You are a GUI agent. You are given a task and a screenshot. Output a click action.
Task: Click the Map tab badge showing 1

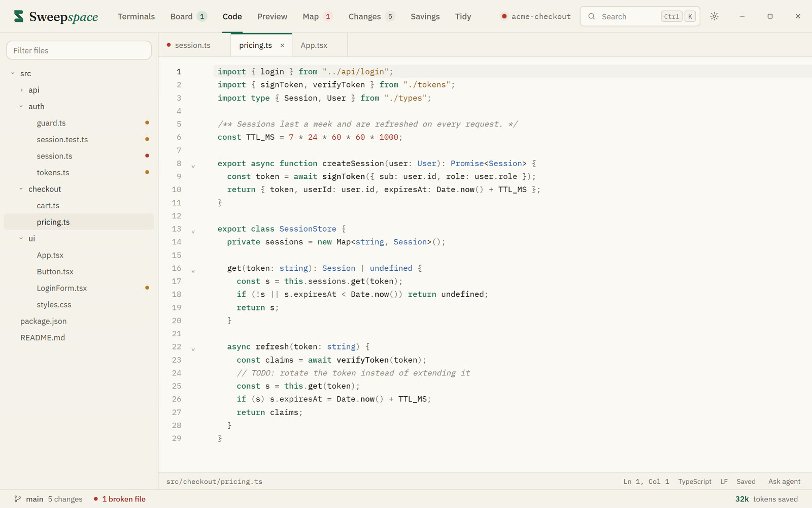click(328, 16)
